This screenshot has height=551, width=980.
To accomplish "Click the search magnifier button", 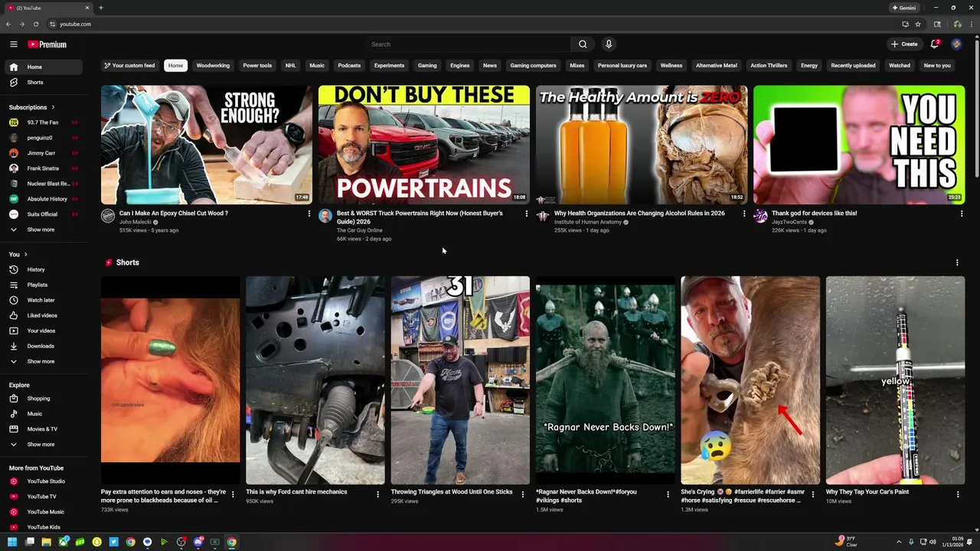I will tap(583, 44).
